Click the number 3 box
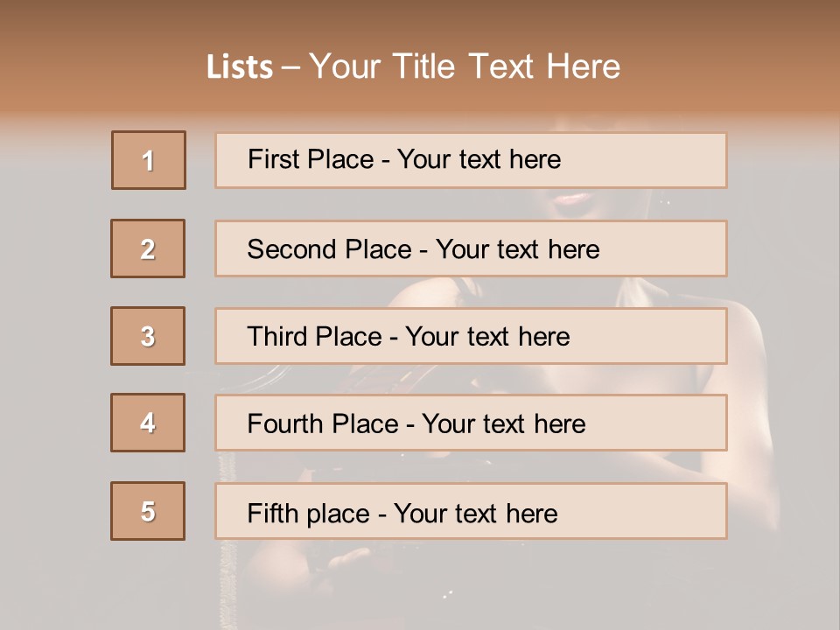Image resolution: width=840 pixels, height=630 pixels. 148,336
